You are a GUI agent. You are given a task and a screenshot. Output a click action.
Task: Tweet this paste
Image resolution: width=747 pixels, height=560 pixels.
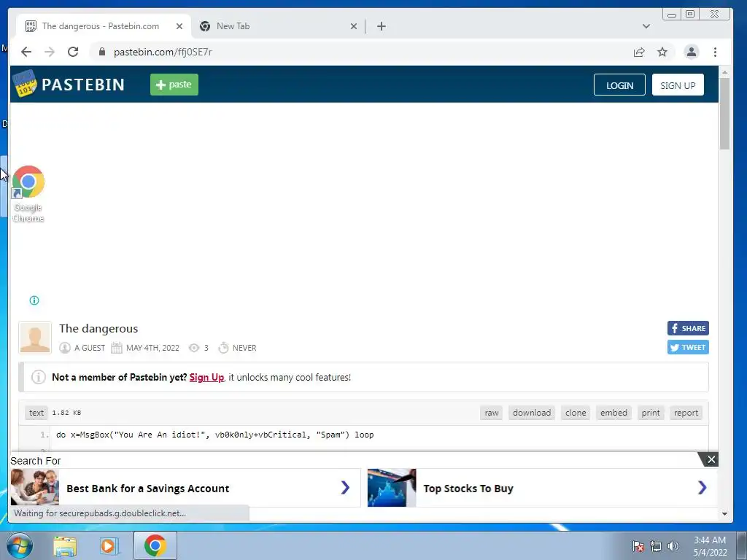[x=688, y=347]
